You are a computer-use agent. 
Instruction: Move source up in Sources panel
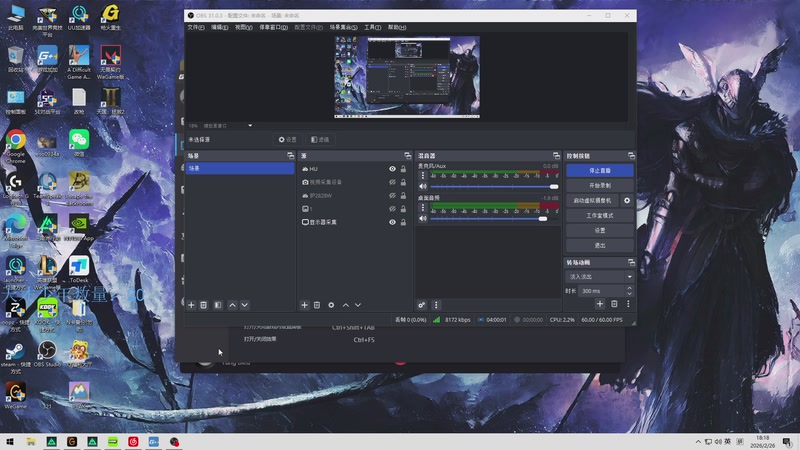pos(346,305)
